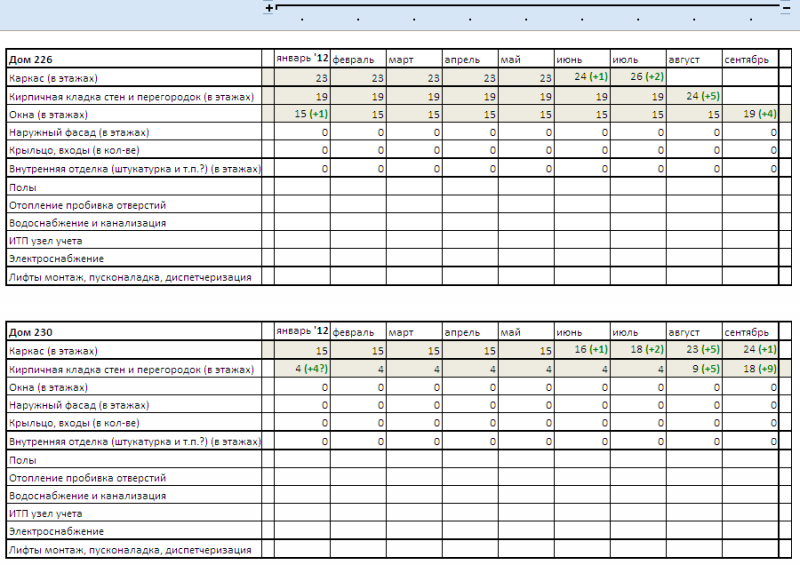Collapse column group with minus button
The image size is (800, 565).
pos(786,7)
